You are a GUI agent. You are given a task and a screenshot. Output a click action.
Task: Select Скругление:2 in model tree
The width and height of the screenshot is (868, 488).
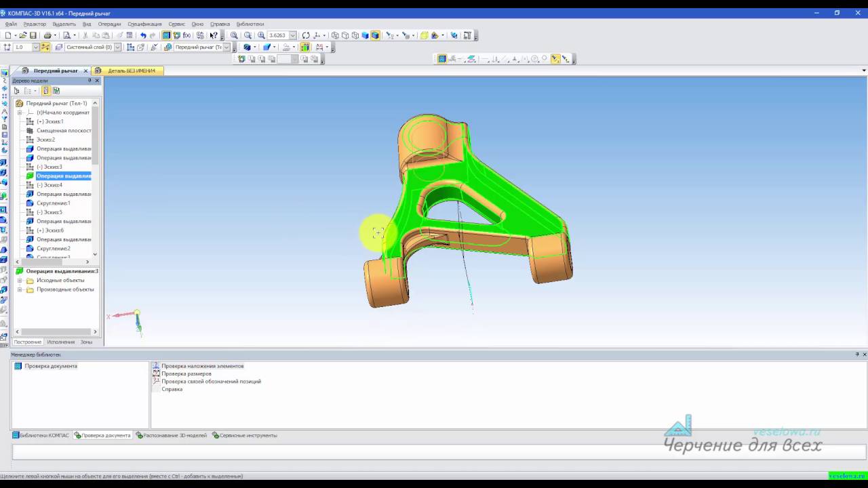53,249
